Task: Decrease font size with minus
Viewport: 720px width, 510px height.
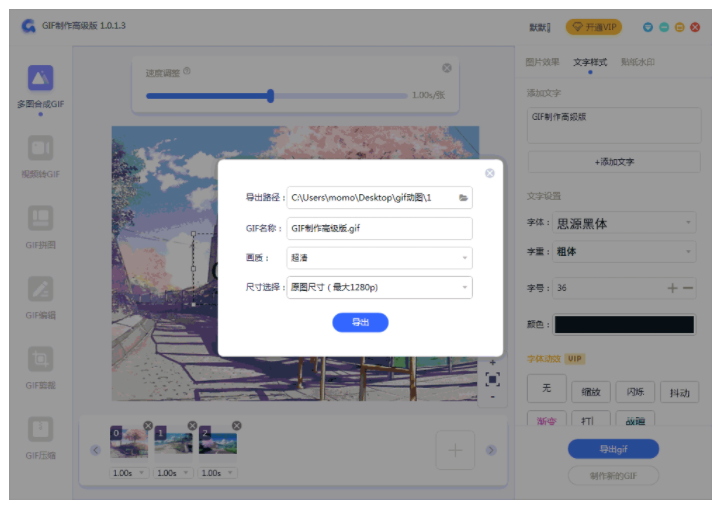Action: [x=688, y=288]
